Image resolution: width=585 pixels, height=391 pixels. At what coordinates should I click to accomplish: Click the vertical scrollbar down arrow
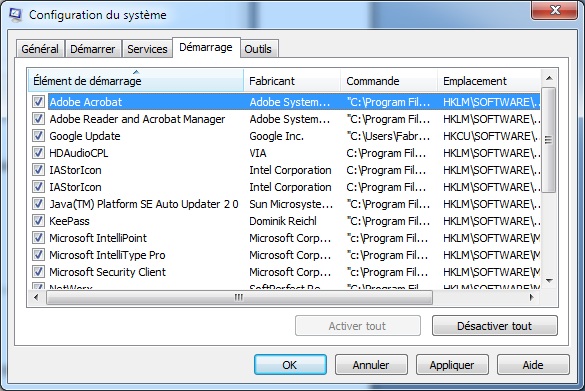coord(549,280)
